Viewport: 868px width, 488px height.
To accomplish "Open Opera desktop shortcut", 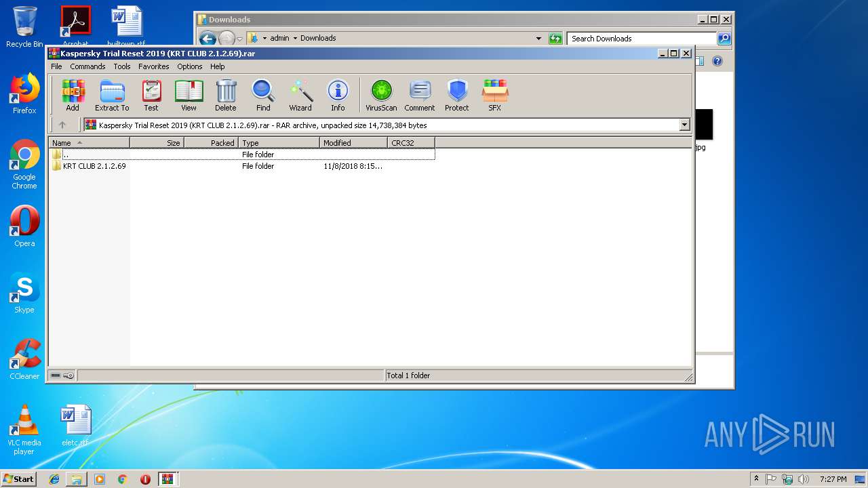I will click(24, 226).
